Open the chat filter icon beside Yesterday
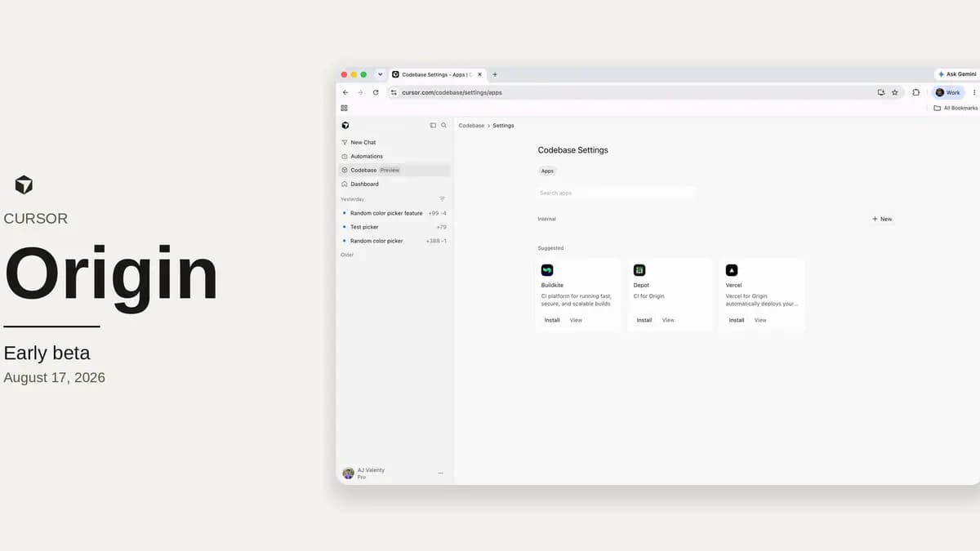The image size is (980, 551). [x=442, y=198]
